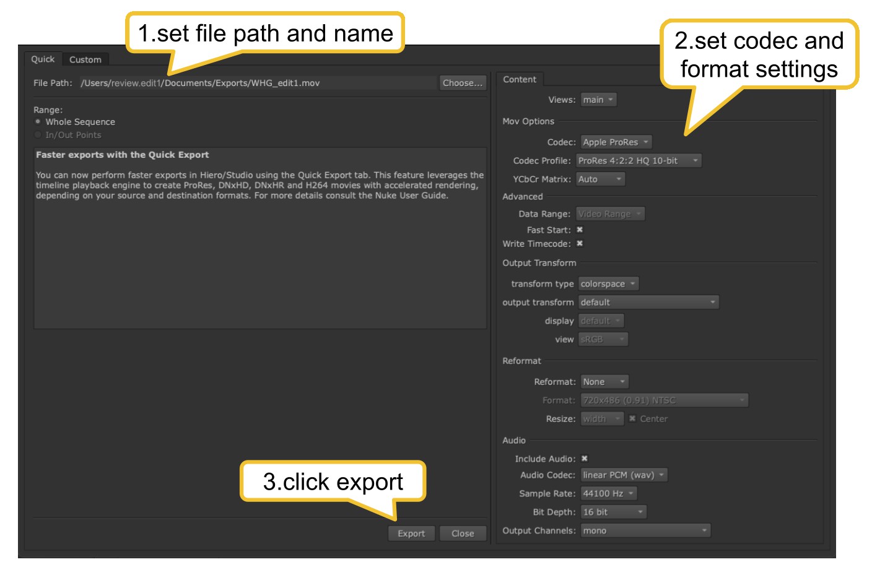Open the Reformat dropdown set to None
872x588 pixels.
604,382
